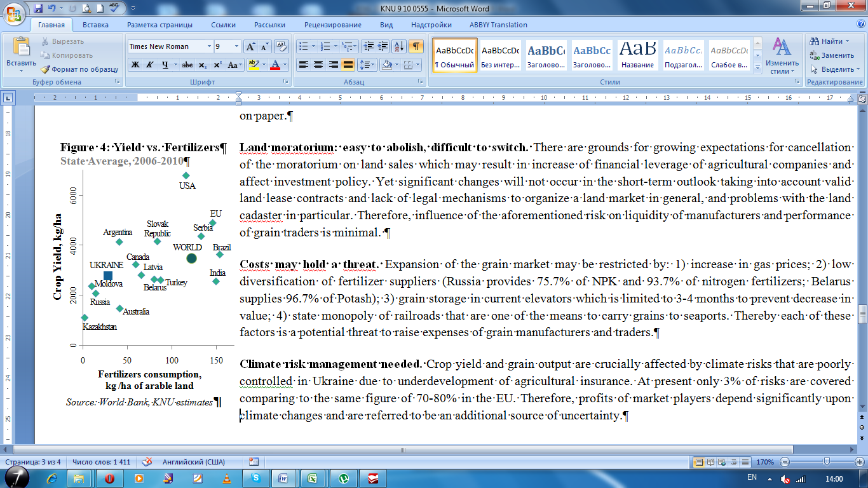Open Change Case Aa dropdown
This screenshot has width=868, height=488.
tap(234, 65)
